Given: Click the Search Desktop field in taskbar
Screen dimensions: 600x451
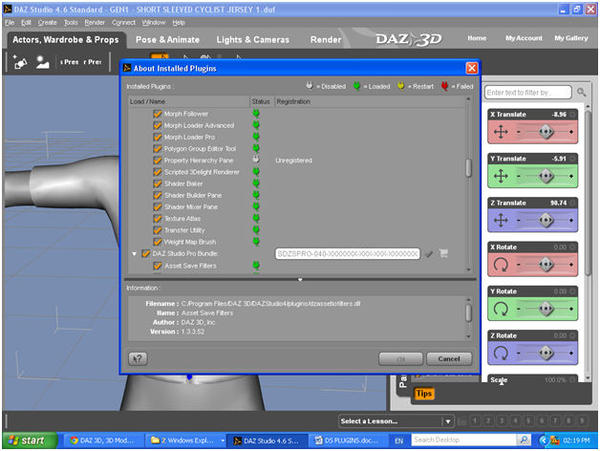Looking at the screenshot, I should (465, 440).
